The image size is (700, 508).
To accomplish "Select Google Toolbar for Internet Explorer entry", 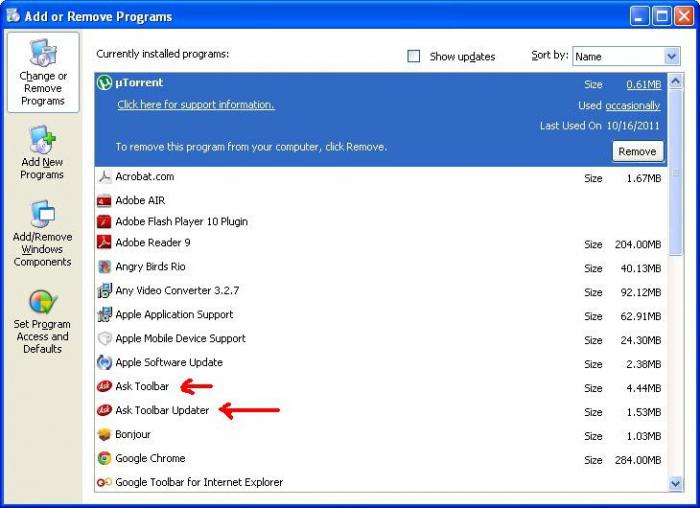I will coord(380,482).
